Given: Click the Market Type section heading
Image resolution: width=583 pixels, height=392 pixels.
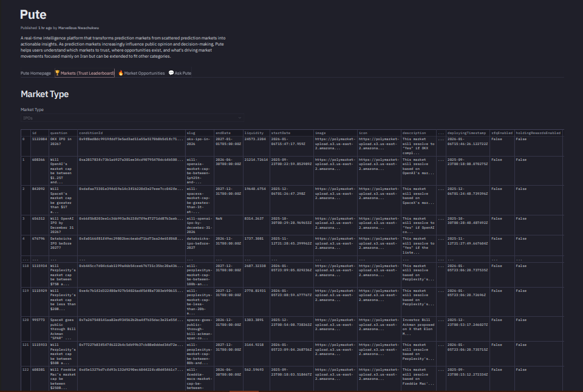Looking at the screenshot, I should [44, 94].
